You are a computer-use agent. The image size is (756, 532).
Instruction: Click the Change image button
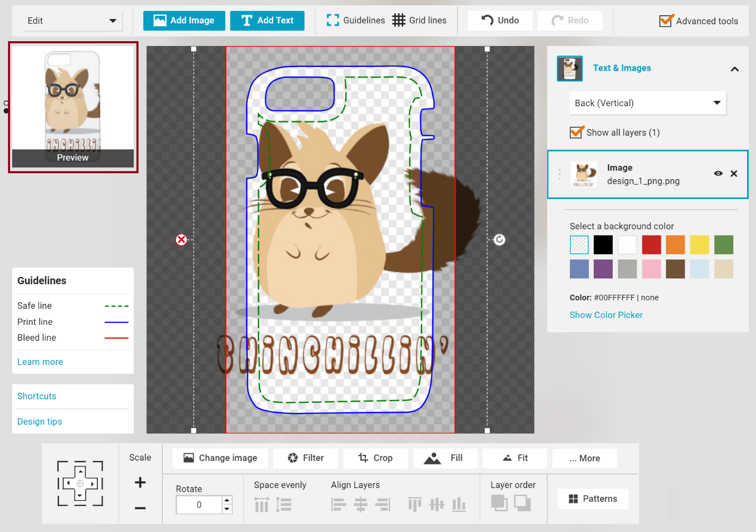click(x=220, y=458)
